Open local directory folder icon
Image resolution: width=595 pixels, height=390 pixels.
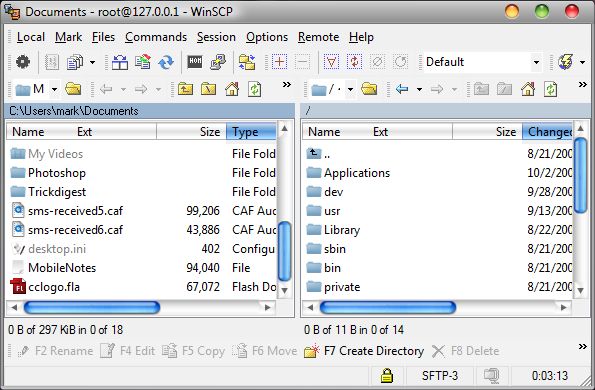[73, 89]
